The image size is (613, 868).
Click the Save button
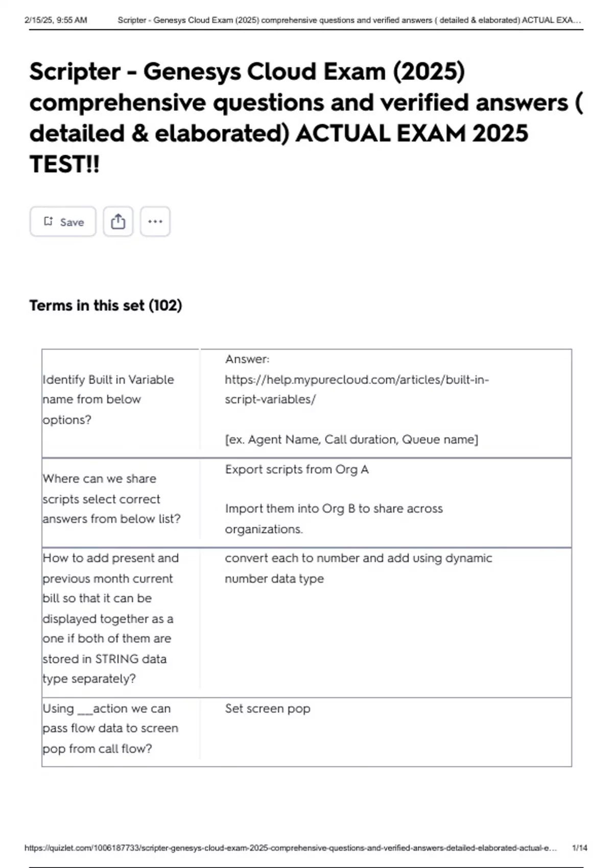(63, 222)
